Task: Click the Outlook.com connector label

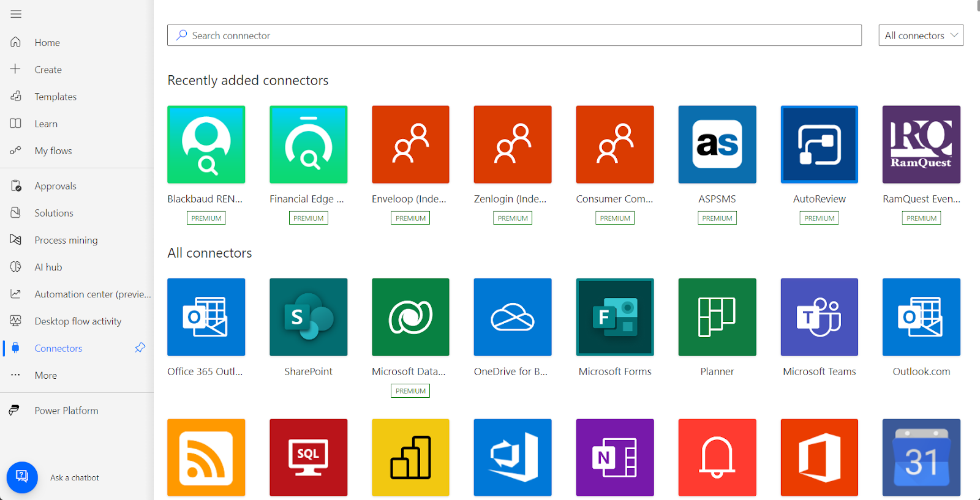Action: 921,371
